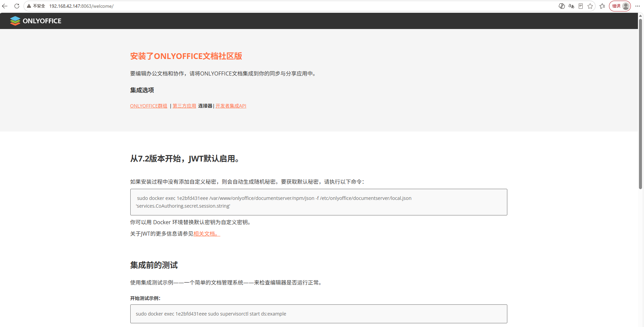Open the Copilot icon in the address bar
The image size is (644, 327).
click(562, 6)
